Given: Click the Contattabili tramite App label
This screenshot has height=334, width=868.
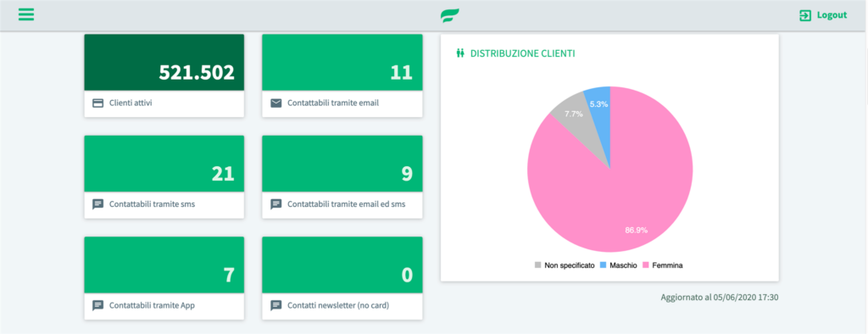Looking at the screenshot, I should click(153, 306).
